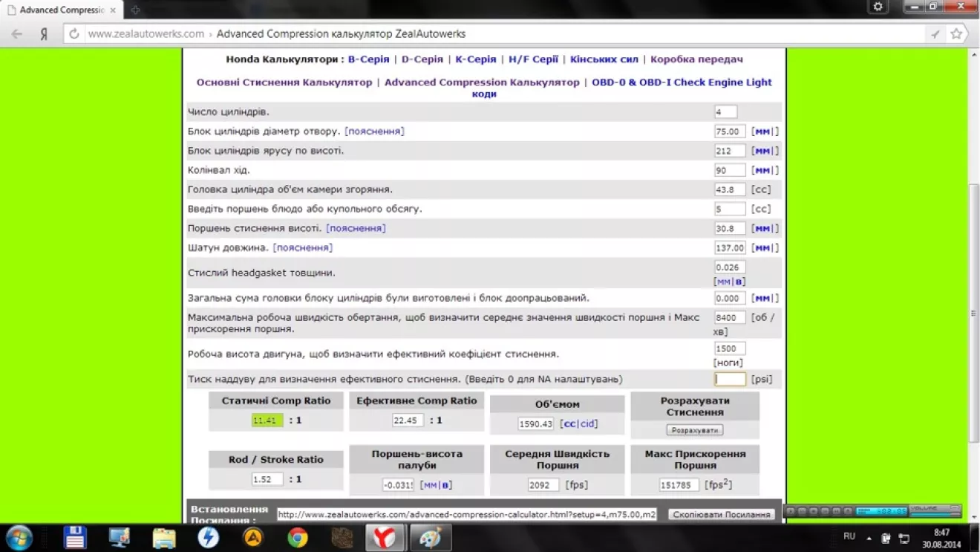Click the Rod / Stroke Ratio field 1.52

click(267, 480)
